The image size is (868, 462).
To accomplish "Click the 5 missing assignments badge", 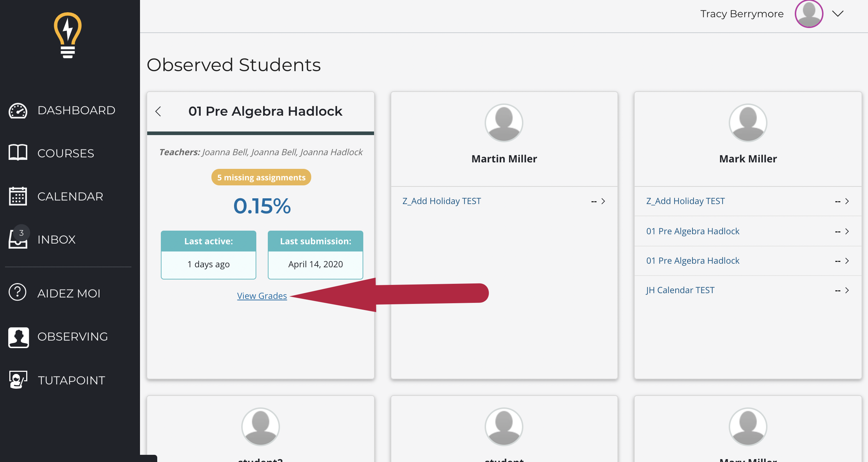I will click(x=261, y=177).
